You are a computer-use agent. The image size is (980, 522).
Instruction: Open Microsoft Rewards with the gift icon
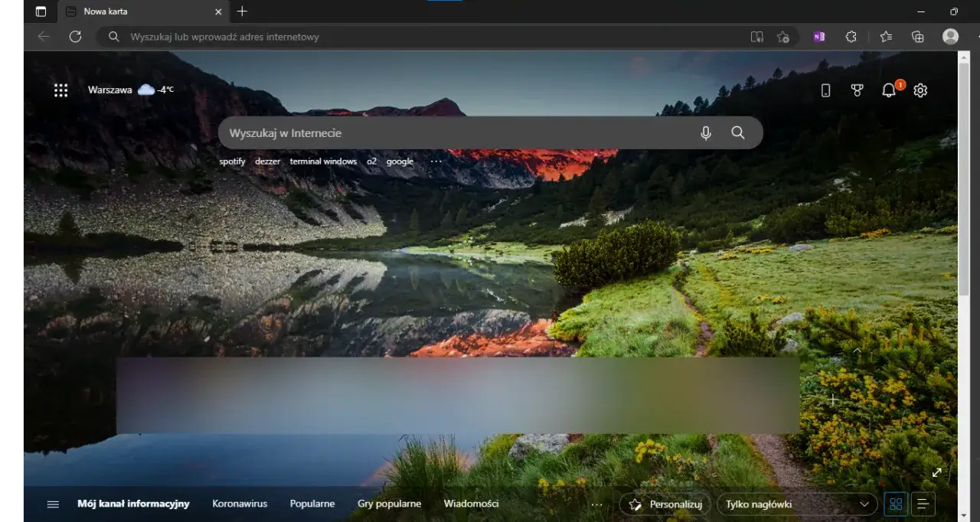pyautogui.click(x=857, y=90)
